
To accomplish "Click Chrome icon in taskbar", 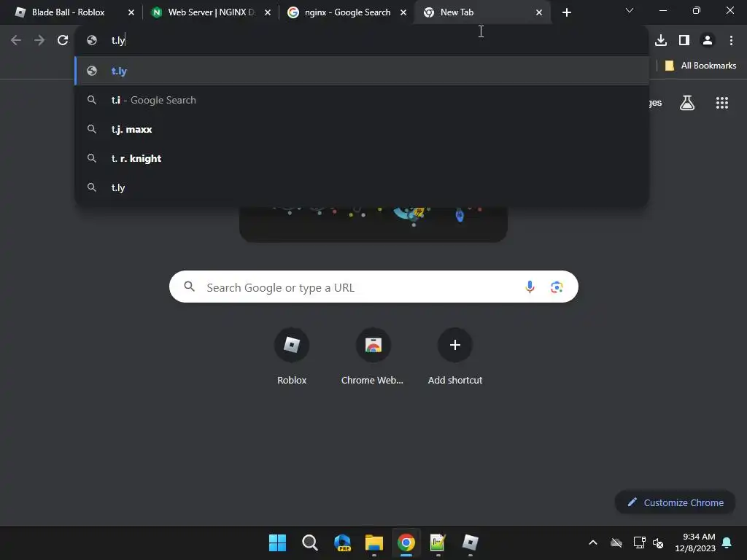I will click(406, 542).
